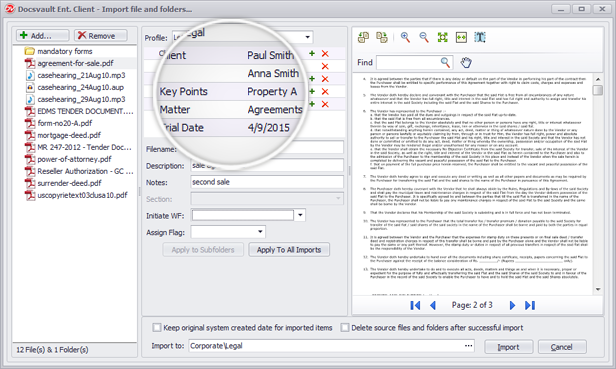Cancel the import dialog
The width and height of the screenshot is (616, 369).
[x=562, y=347]
